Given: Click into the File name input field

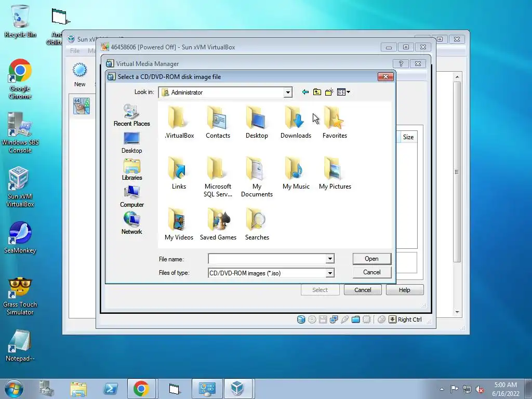Looking at the screenshot, I should pos(268,259).
